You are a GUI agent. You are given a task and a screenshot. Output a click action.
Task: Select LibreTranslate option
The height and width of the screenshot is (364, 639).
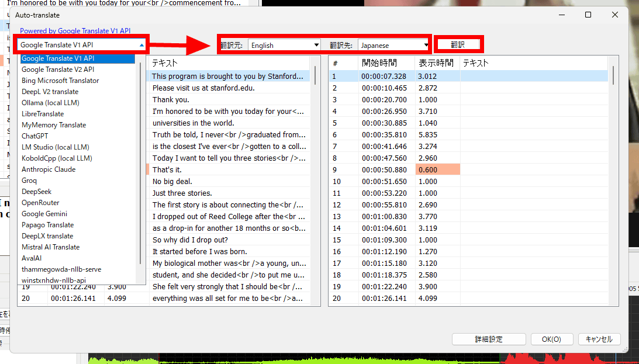point(43,114)
